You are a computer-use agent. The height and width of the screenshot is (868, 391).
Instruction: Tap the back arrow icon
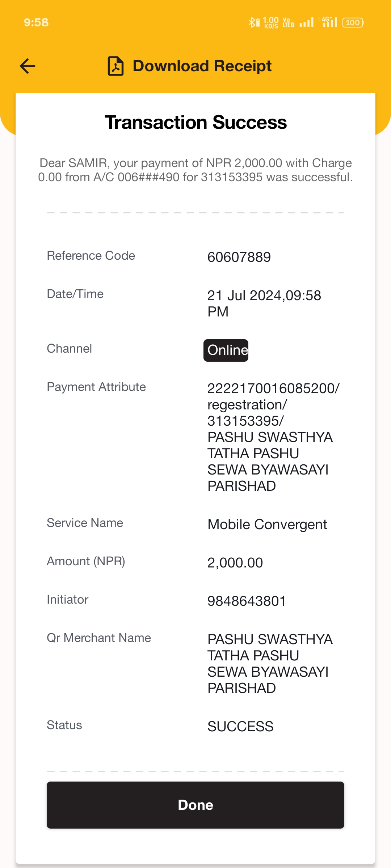(x=28, y=66)
